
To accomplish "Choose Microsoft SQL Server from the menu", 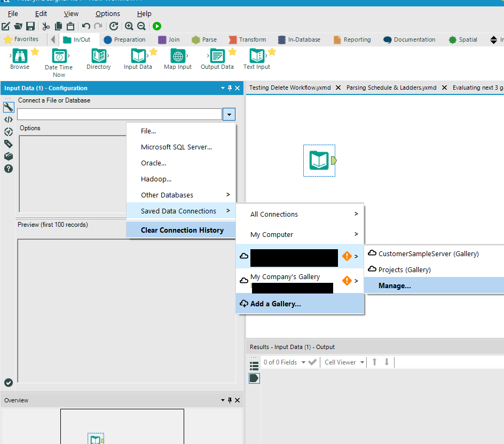I will [176, 147].
